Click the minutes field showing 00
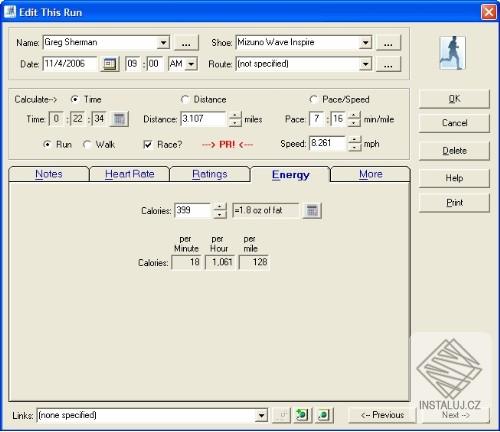Image resolution: width=500 pixels, height=432 pixels. (x=154, y=64)
